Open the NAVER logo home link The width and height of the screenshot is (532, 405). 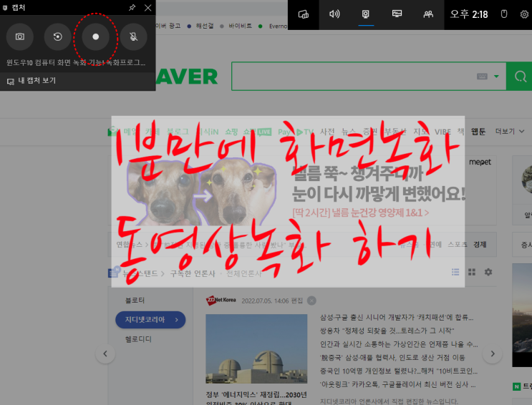(187, 77)
